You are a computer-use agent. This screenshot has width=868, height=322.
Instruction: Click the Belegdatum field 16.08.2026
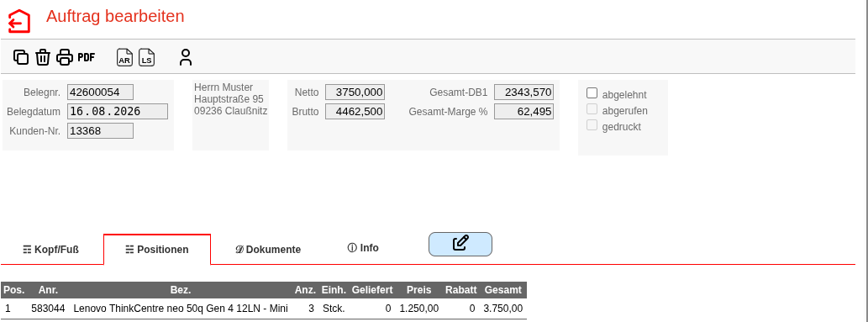pyautogui.click(x=118, y=112)
